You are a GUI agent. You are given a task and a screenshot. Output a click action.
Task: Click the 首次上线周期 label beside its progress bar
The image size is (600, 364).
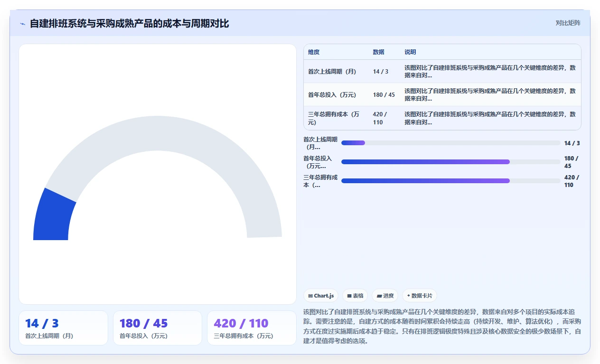320,143
